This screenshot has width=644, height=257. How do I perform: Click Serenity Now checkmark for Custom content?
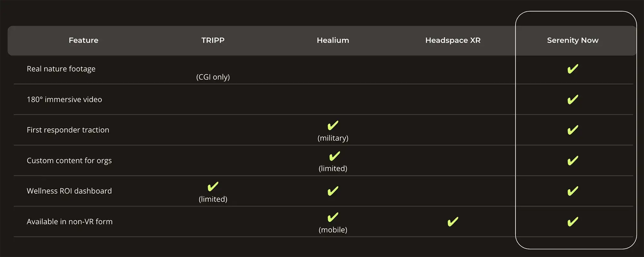pyautogui.click(x=573, y=161)
